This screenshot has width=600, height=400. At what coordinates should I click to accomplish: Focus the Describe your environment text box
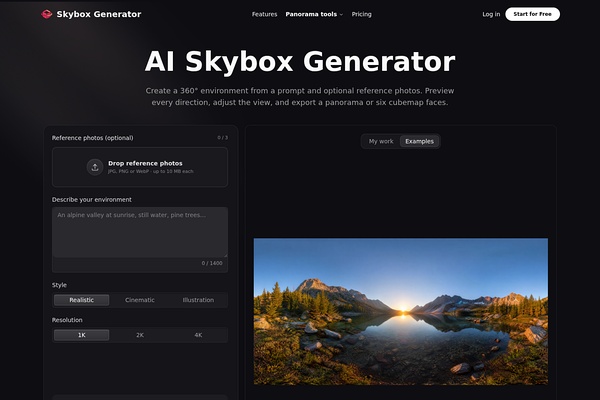coord(140,232)
